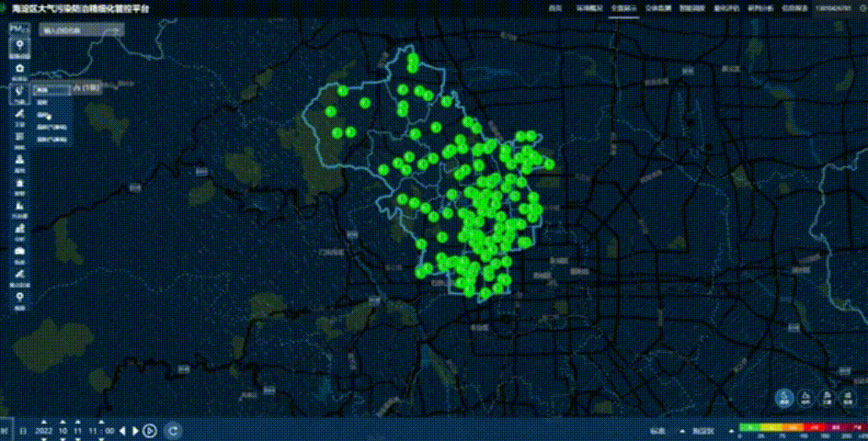Screen dimensions: 868x441
Task: Open the PM2.5 pollutant selector in sidebar
Action: point(20,28)
